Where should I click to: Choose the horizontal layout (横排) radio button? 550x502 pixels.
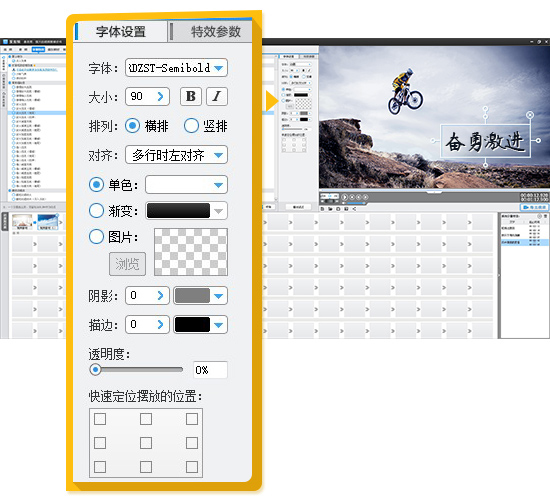coord(133,126)
